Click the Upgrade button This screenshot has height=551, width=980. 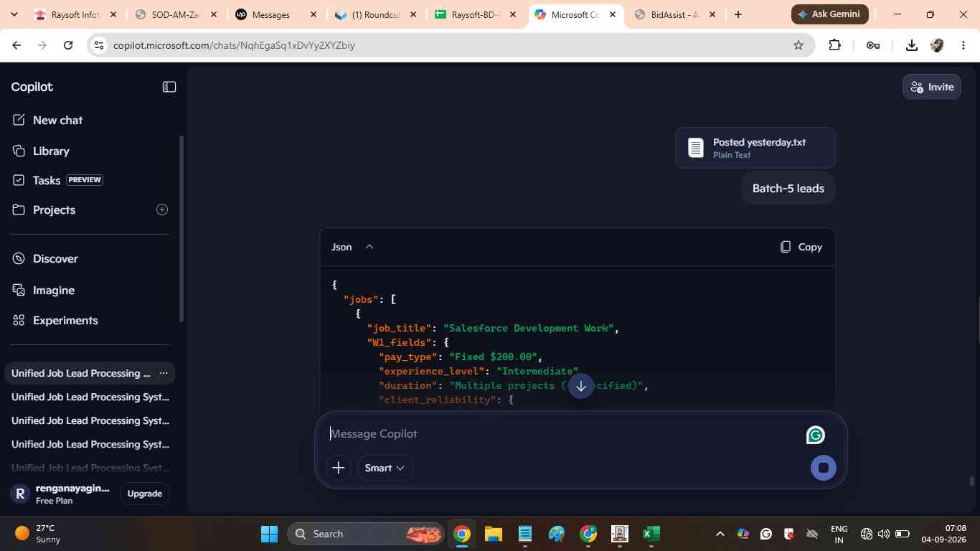click(144, 494)
